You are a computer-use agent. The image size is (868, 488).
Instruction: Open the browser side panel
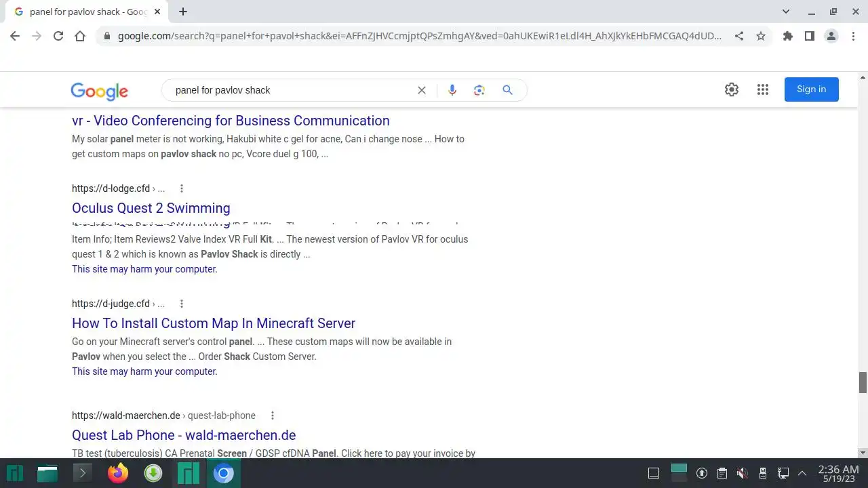point(809,36)
